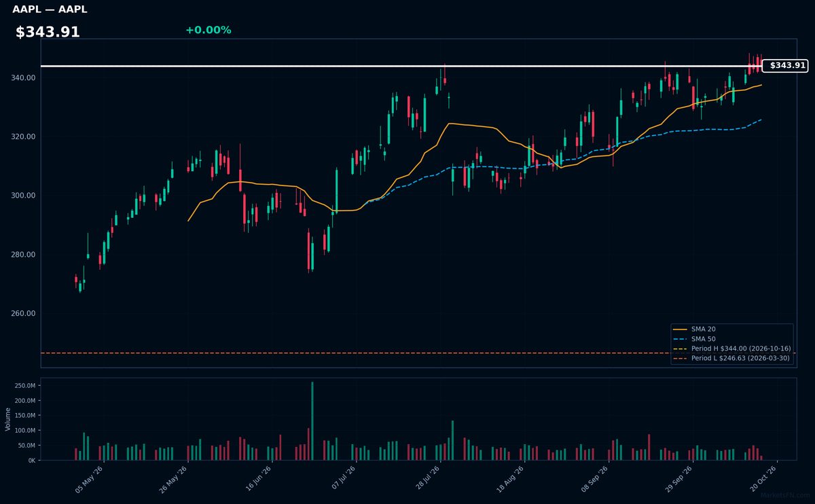Click the Period H $344.00 legend entry
815x504 pixels.
[732, 348]
